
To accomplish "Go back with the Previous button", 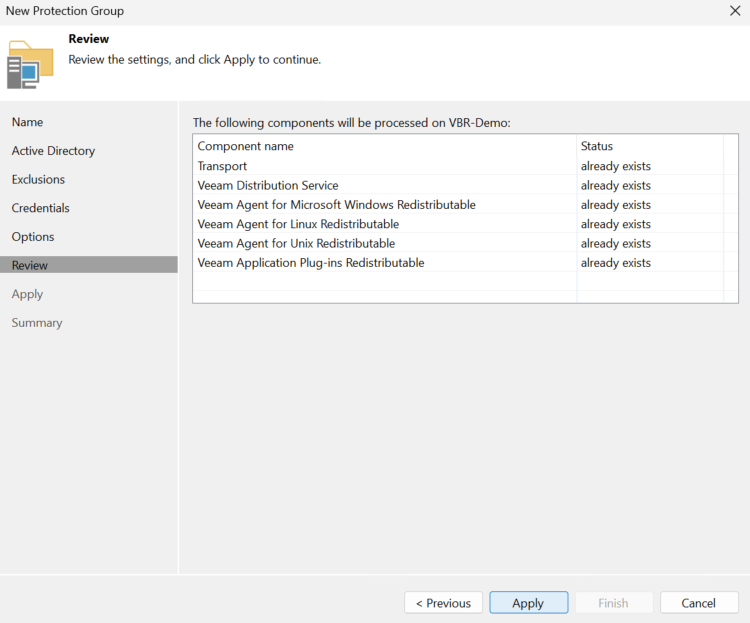I will 443,602.
